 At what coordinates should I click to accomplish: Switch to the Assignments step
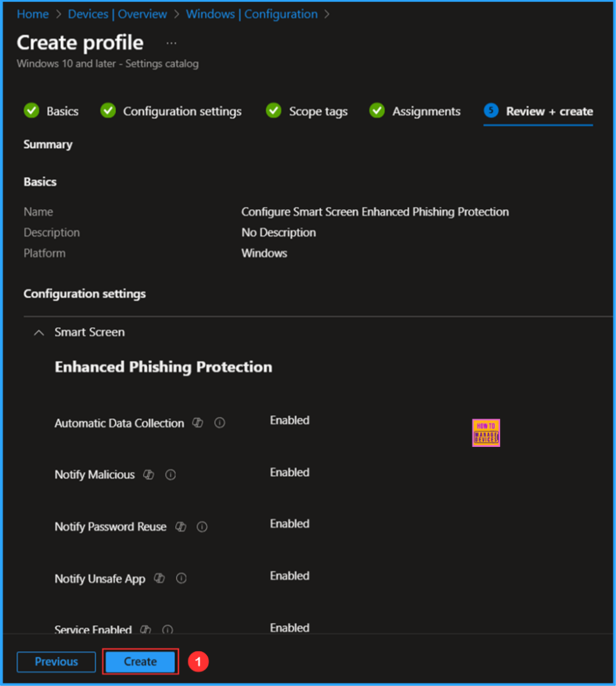pos(415,111)
